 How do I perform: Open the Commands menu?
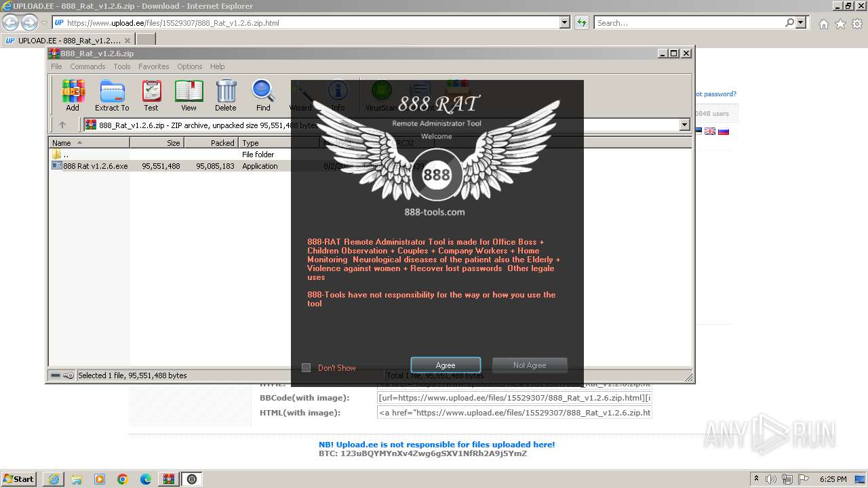pyautogui.click(x=87, y=66)
